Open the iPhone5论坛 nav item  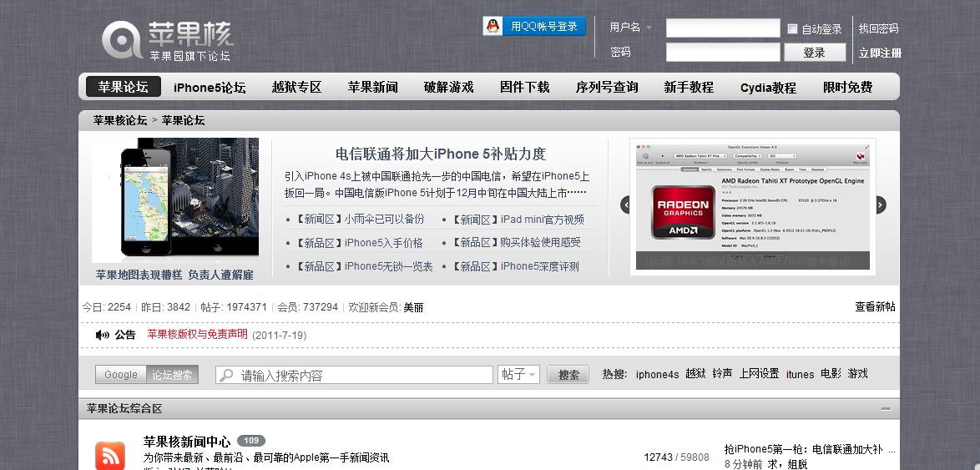(210, 88)
